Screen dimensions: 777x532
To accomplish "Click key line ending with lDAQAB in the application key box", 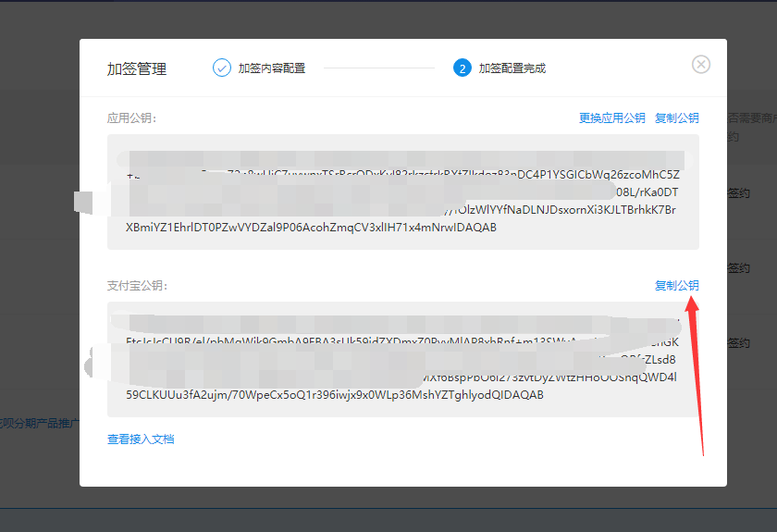I will pos(311,228).
